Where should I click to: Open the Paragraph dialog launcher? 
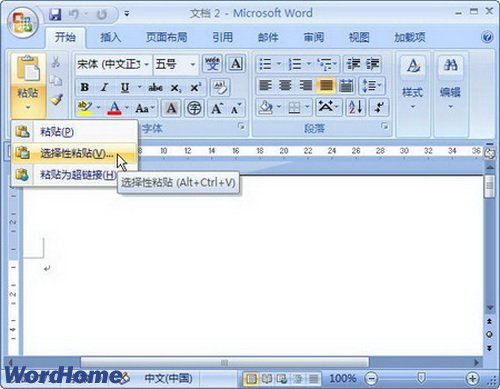coord(384,126)
